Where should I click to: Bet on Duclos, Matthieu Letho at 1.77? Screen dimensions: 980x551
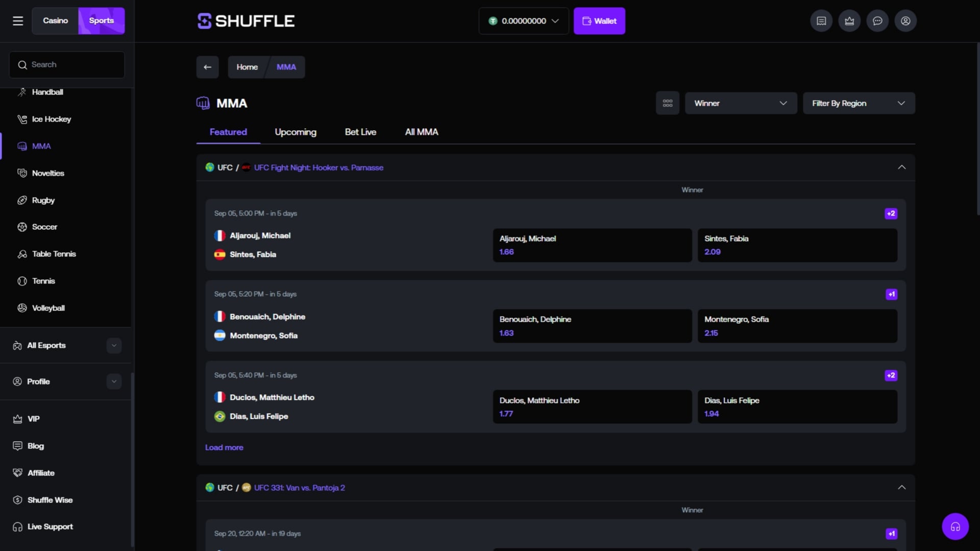(592, 407)
